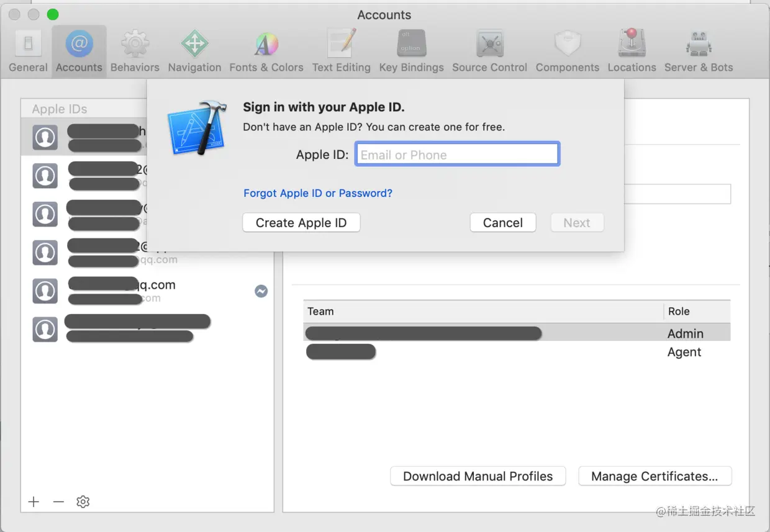Click the Next button in dialog
The image size is (770, 532).
(x=577, y=223)
